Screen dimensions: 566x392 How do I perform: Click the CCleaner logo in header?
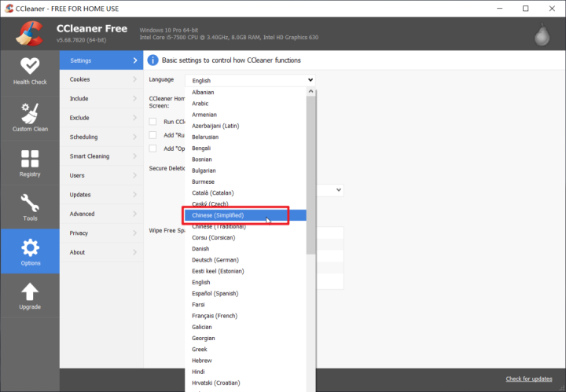(x=30, y=34)
